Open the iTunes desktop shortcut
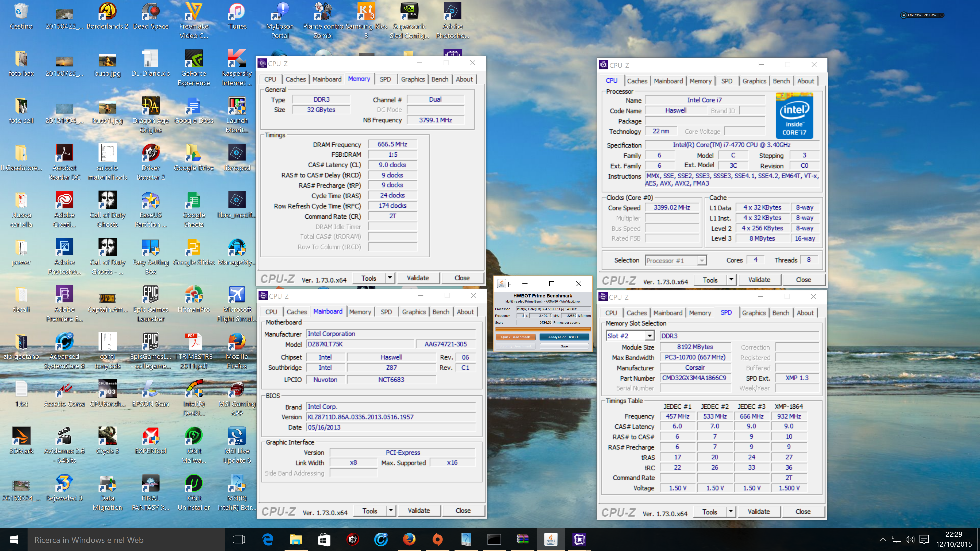The width and height of the screenshot is (980, 551). click(x=237, y=16)
